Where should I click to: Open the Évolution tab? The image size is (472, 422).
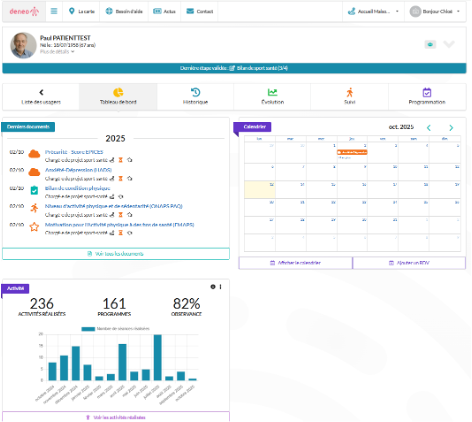[272, 96]
